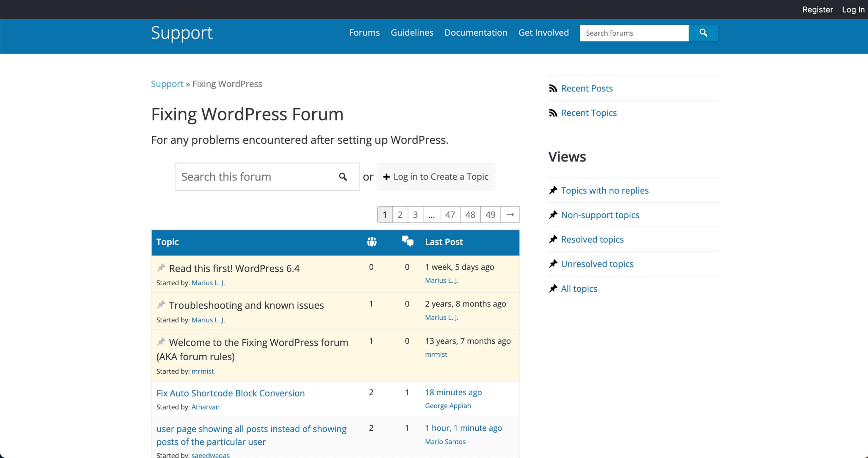Image resolution: width=868 pixels, height=458 pixels.
Task: Open All topics view
Action: click(579, 288)
